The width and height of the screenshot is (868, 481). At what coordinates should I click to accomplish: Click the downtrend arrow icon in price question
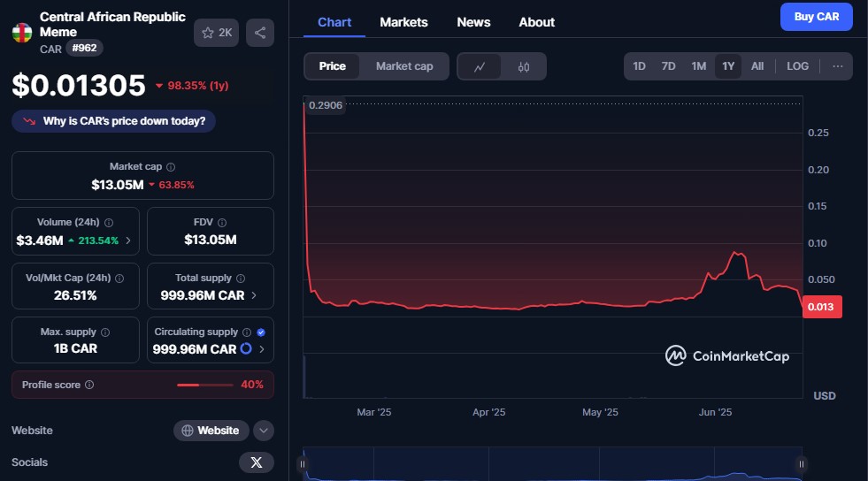29,121
